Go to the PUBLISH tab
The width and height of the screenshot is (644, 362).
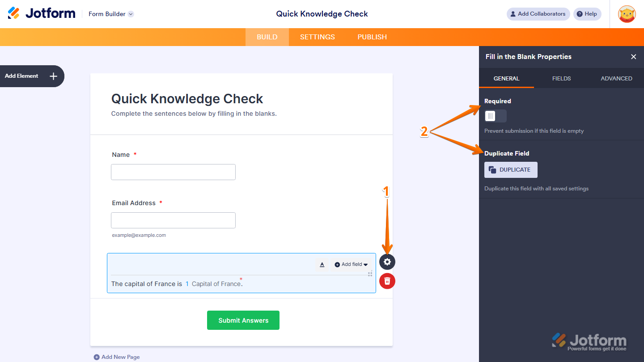(x=372, y=37)
